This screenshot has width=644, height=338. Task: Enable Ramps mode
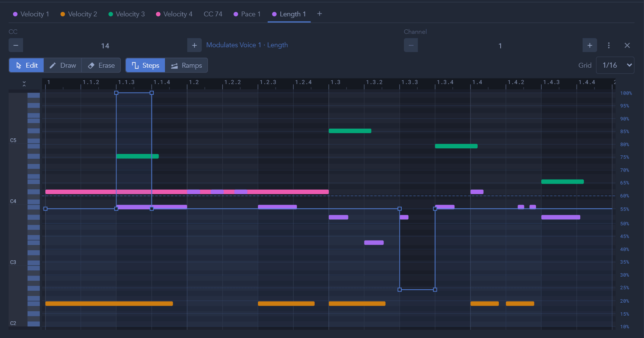point(186,65)
